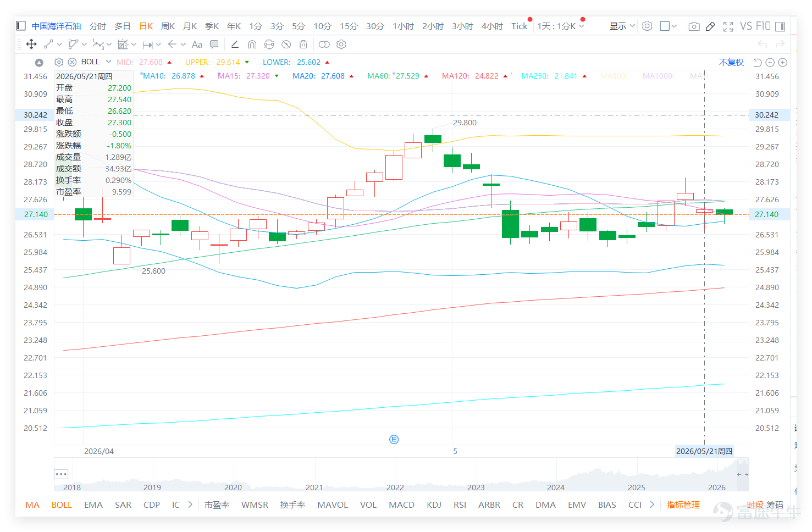The width and height of the screenshot is (812, 532).
Task: Switch to 周K weekly chart
Action: 168,26
